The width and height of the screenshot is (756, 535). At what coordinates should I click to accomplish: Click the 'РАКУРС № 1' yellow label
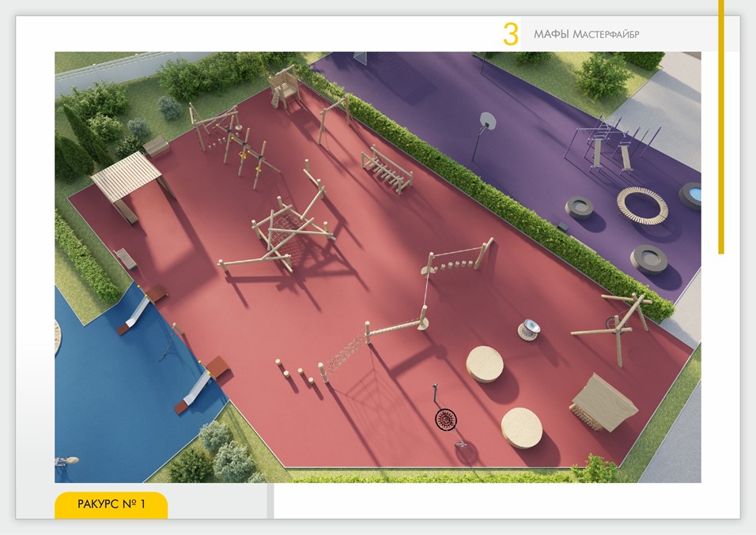(x=111, y=505)
